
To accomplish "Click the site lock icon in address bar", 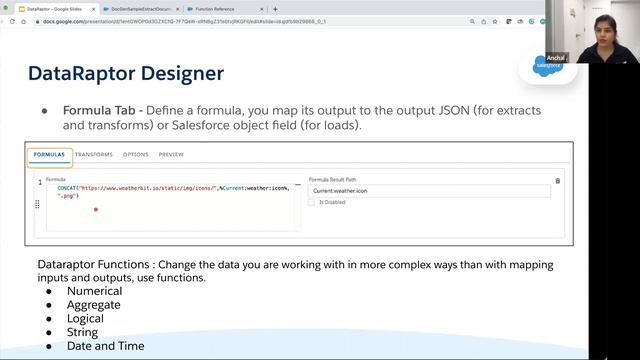I will coord(38,22).
